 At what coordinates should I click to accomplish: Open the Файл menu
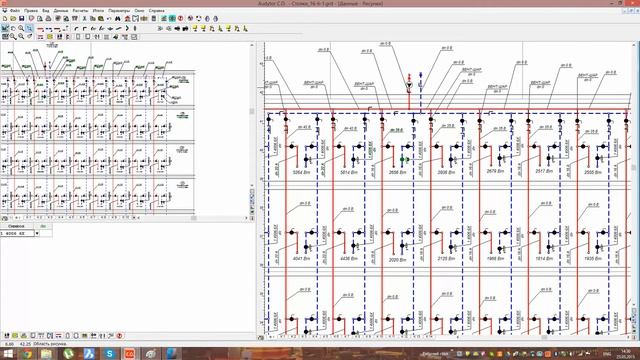tap(15, 11)
